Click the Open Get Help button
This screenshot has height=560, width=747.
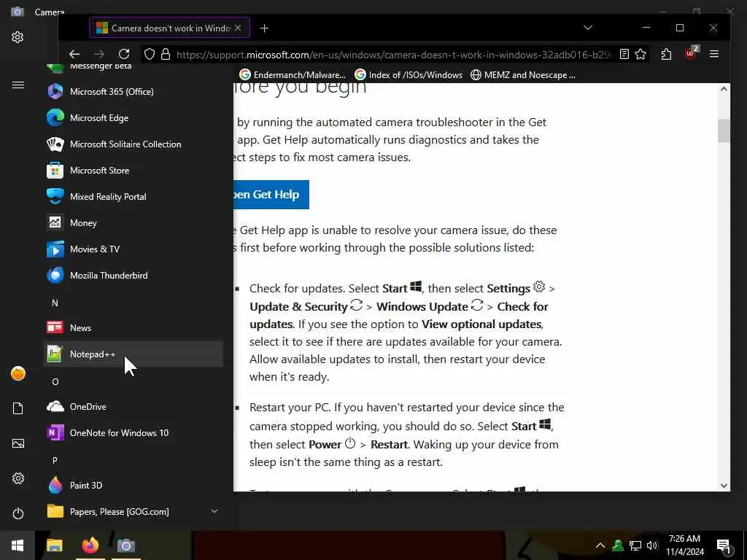click(271, 194)
